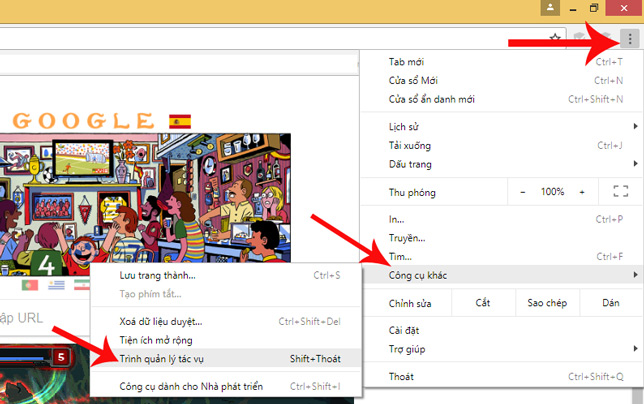Expand Trợ giúp submenu
The height and width of the screenshot is (404, 644).
502,349
